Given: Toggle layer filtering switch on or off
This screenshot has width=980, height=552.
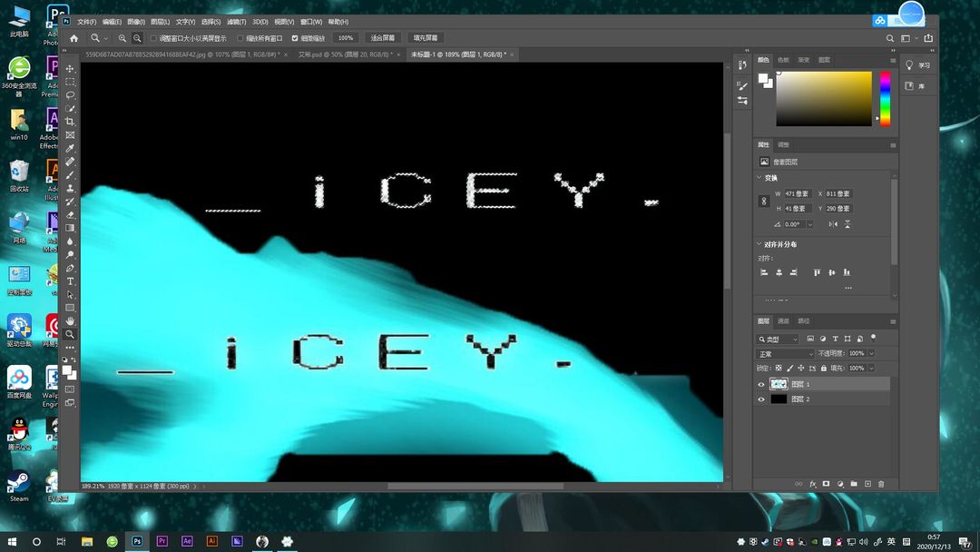Looking at the screenshot, I should click(873, 338).
